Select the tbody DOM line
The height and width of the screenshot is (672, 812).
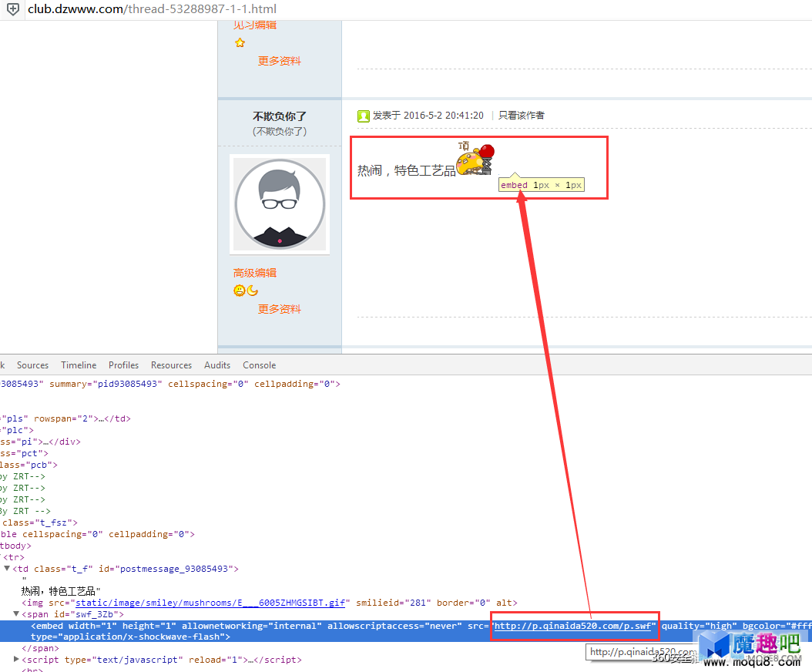[15, 546]
